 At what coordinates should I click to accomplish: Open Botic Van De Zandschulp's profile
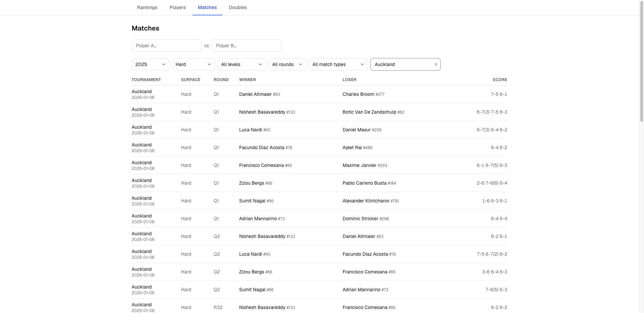(369, 112)
